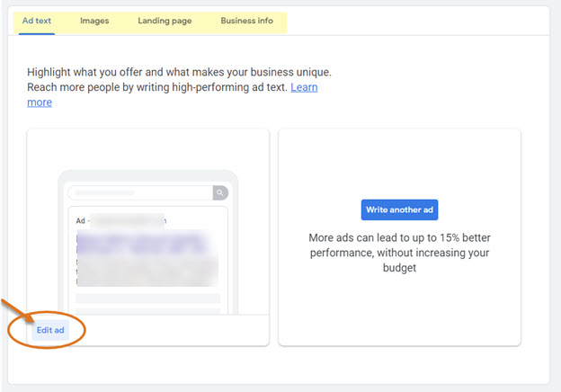Click the Write another ad button

pyautogui.click(x=399, y=209)
